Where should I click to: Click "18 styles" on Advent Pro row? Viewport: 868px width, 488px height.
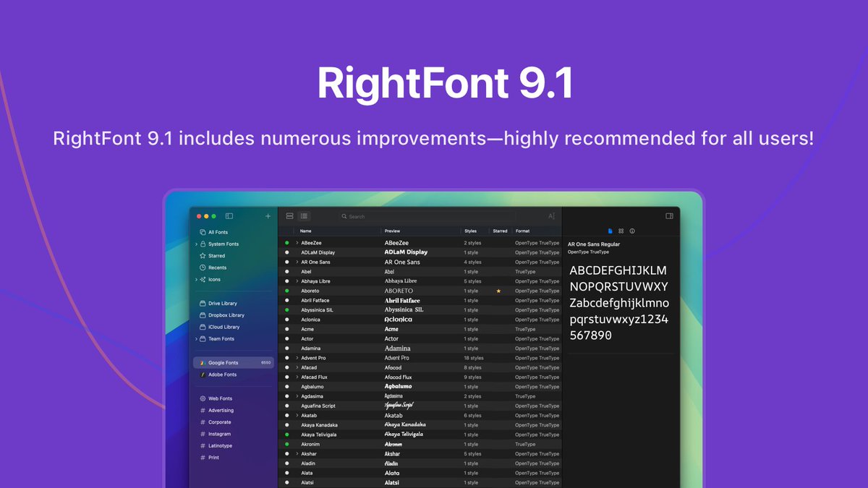(x=474, y=358)
